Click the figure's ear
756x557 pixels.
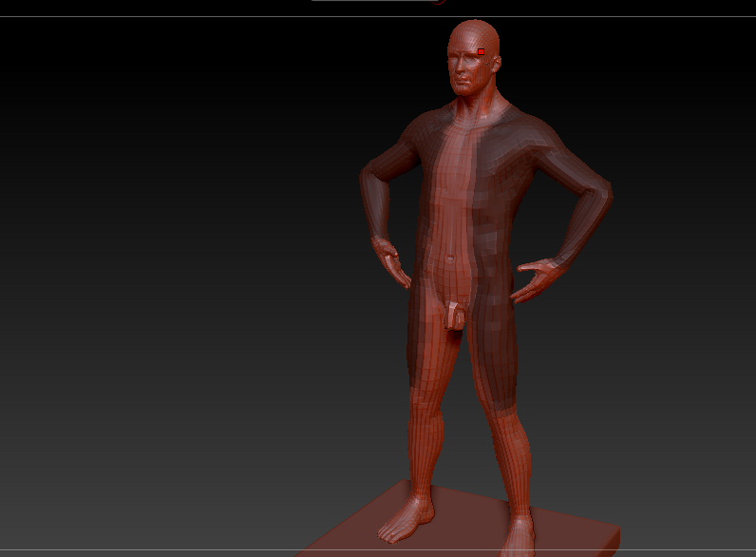pos(496,65)
